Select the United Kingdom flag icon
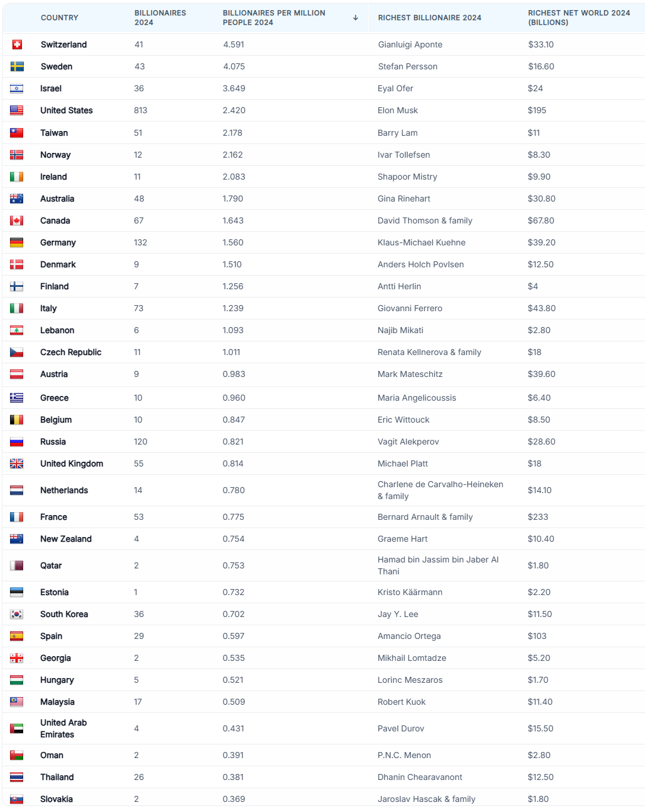Image resolution: width=645 pixels, height=812 pixels. pos(17,463)
